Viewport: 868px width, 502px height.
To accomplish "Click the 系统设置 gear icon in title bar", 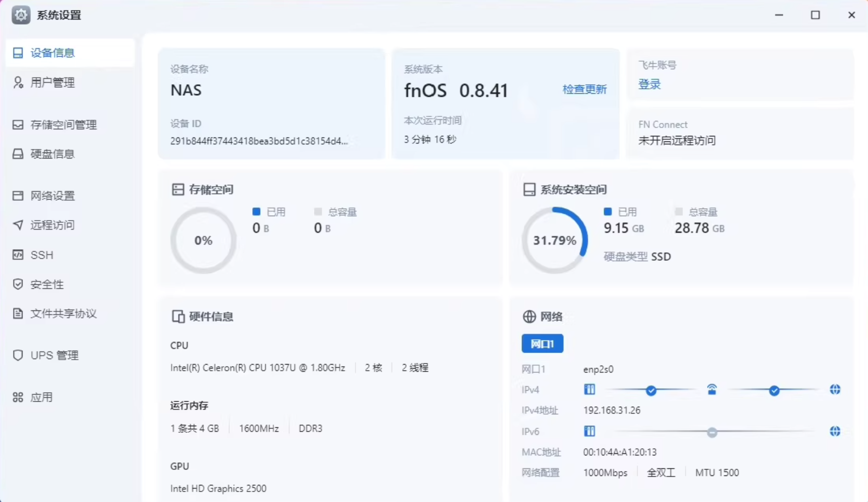I will click(21, 15).
